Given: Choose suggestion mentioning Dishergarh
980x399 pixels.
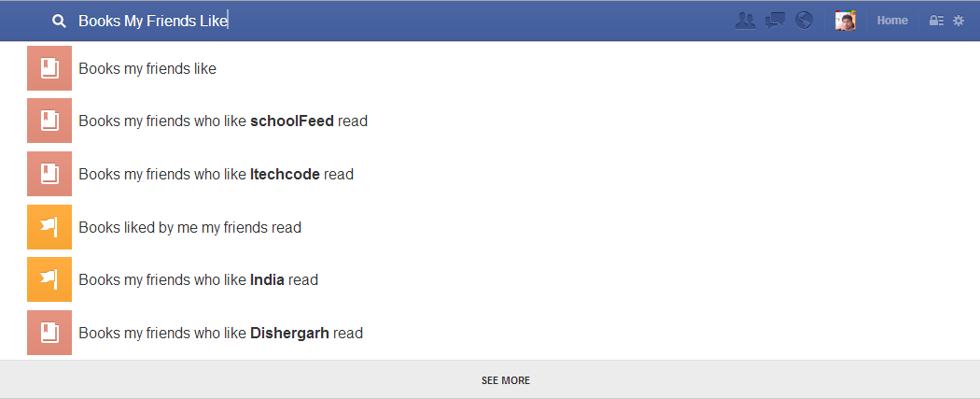Looking at the screenshot, I should 490,333.
